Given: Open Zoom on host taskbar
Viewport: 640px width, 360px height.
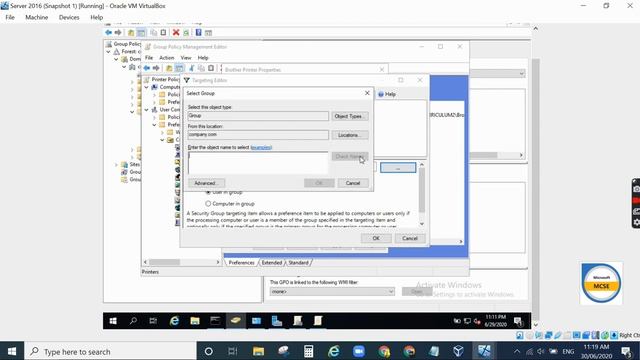Looking at the screenshot, I should (x=359, y=351).
